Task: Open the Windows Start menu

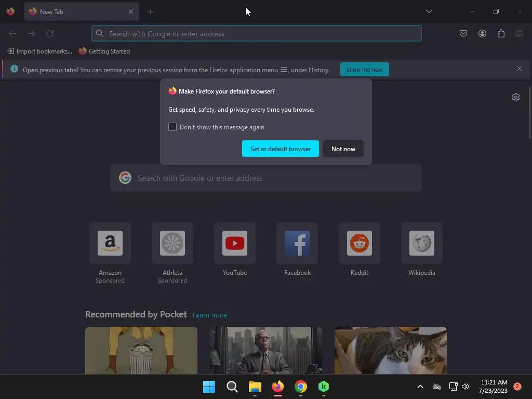Action: pyautogui.click(x=209, y=387)
